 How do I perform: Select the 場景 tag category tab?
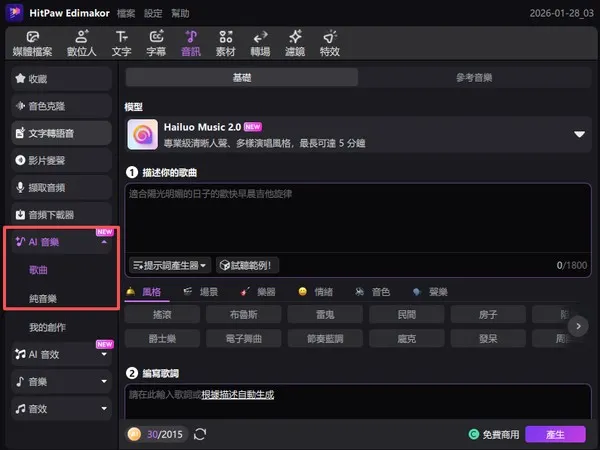[201, 292]
